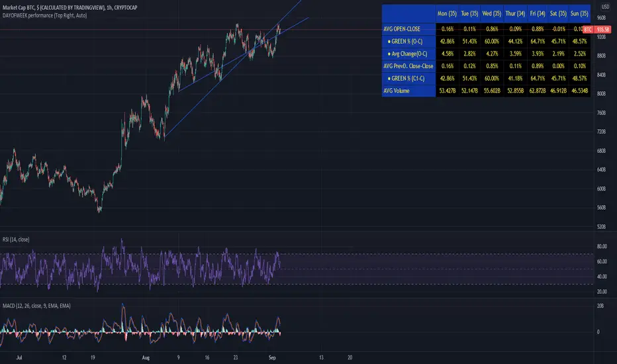Image resolution: width=617 pixels, height=364 pixels.
Task: Click the 52.147B Tuesday AVG Volume cell
Action: point(469,91)
